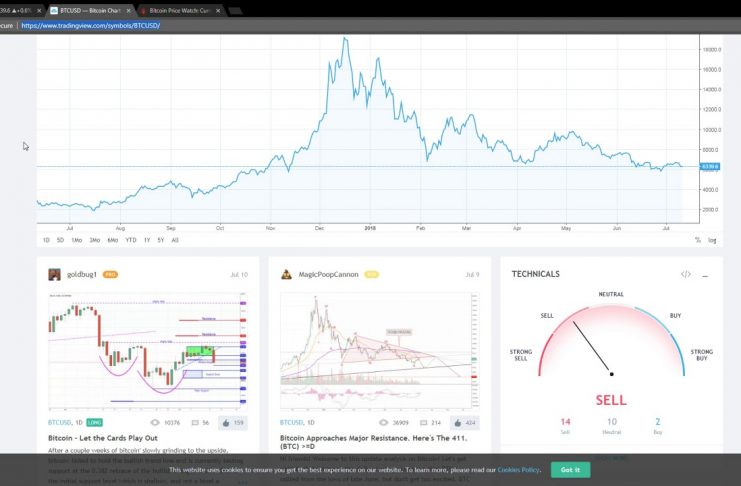Click the embed code icon in Technicals

(686, 274)
